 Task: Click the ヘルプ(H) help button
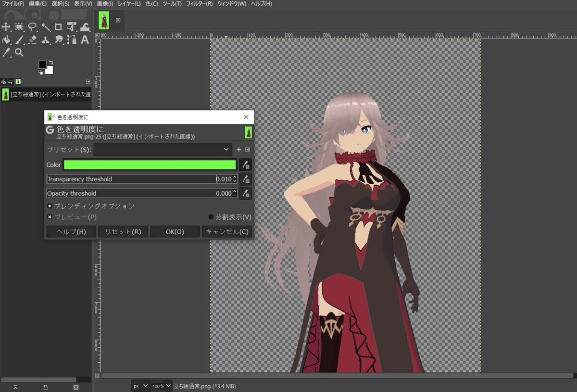point(71,232)
